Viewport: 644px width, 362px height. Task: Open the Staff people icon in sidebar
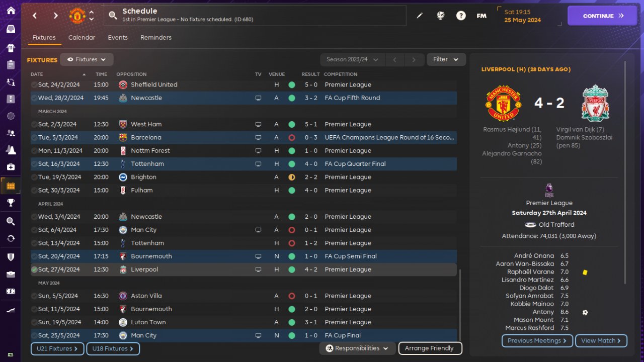click(x=11, y=133)
